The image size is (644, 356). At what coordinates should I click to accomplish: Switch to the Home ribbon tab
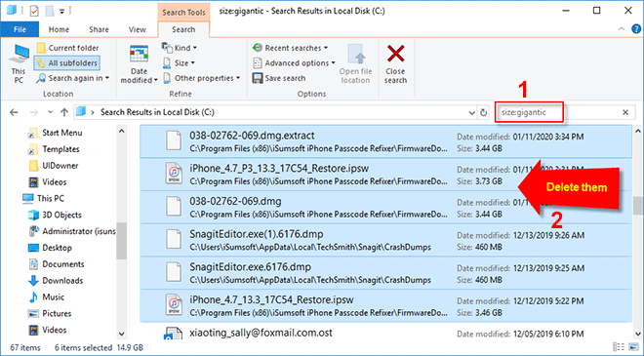(x=59, y=29)
